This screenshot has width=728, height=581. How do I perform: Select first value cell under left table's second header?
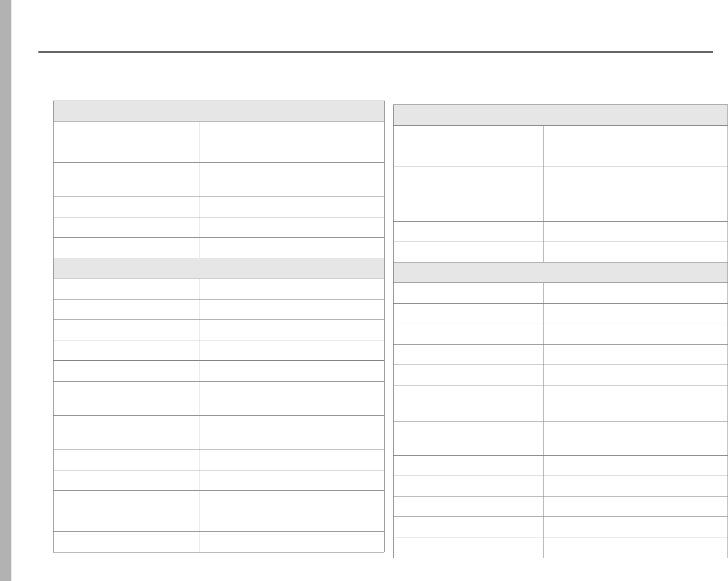pos(292,289)
